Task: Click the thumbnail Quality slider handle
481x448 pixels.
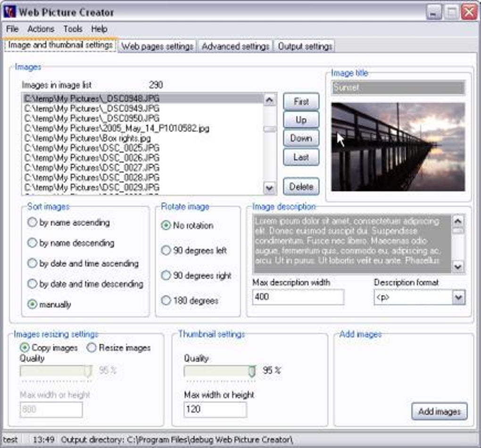Action: click(252, 371)
